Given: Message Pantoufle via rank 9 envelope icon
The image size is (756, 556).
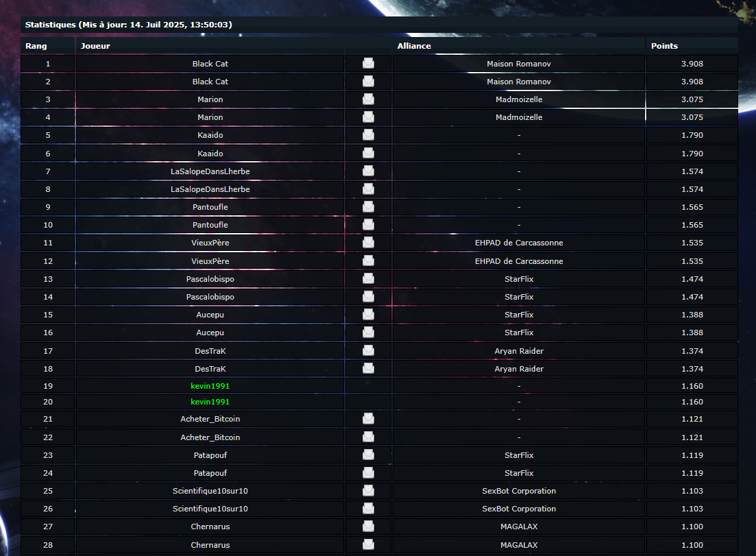Looking at the screenshot, I should (368, 207).
